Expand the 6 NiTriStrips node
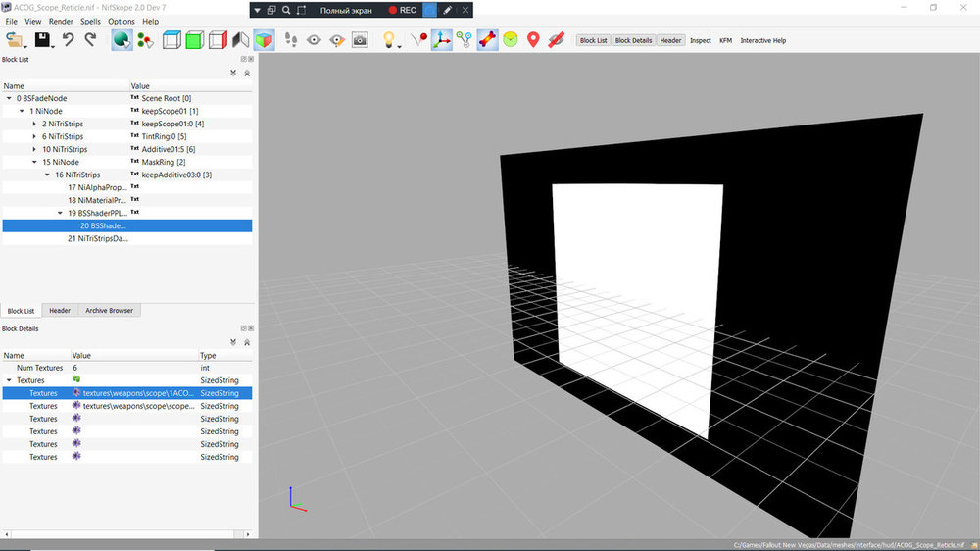Screen dimensions: 980x551 34,136
